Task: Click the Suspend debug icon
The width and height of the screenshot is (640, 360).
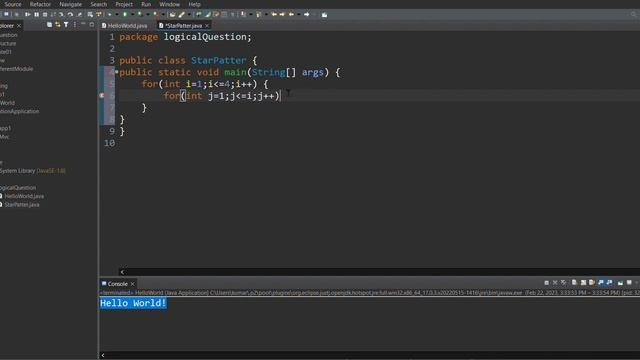Action: click(36, 14)
